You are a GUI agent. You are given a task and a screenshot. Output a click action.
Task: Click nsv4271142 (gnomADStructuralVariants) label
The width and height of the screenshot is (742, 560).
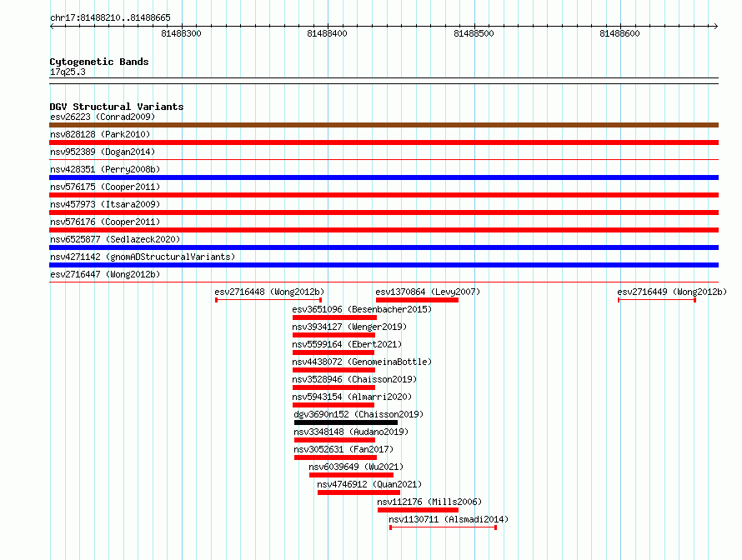143,257
